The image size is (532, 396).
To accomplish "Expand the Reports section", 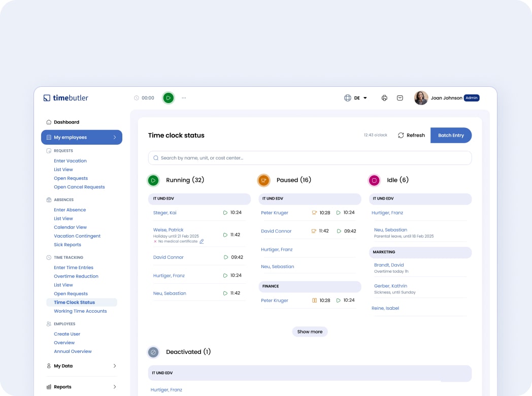I will [x=115, y=387].
